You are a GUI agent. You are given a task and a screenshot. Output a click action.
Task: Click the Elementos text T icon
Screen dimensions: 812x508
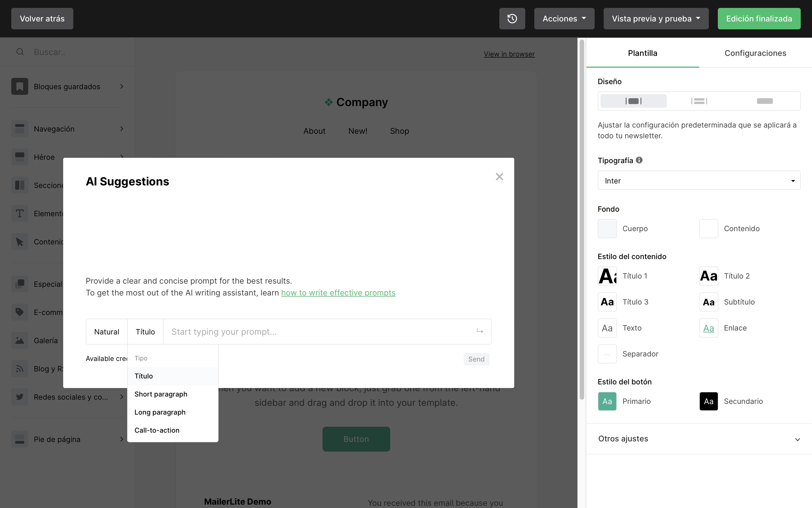click(x=19, y=213)
